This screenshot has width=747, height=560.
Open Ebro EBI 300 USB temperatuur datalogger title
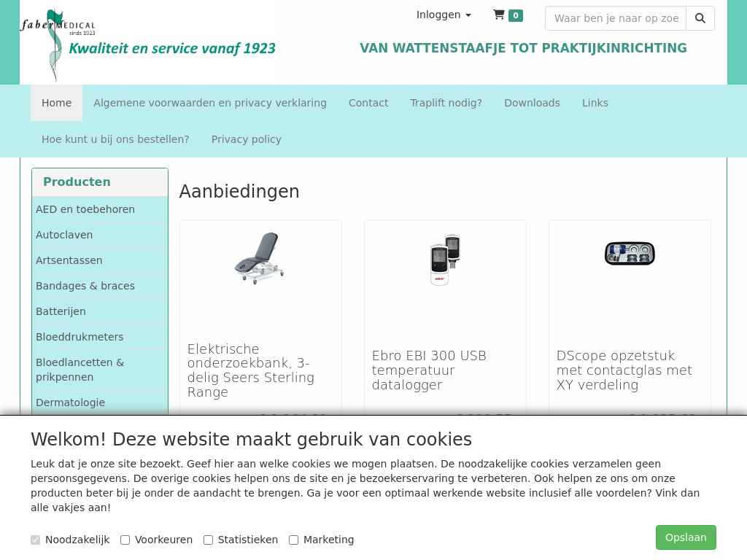[x=429, y=370]
